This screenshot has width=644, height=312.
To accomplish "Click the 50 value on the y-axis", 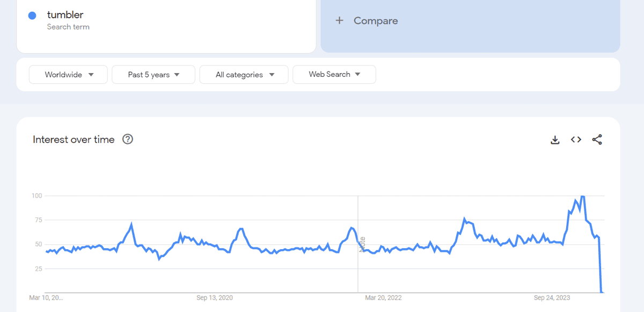I will pyautogui.click(x=38, y=244).
